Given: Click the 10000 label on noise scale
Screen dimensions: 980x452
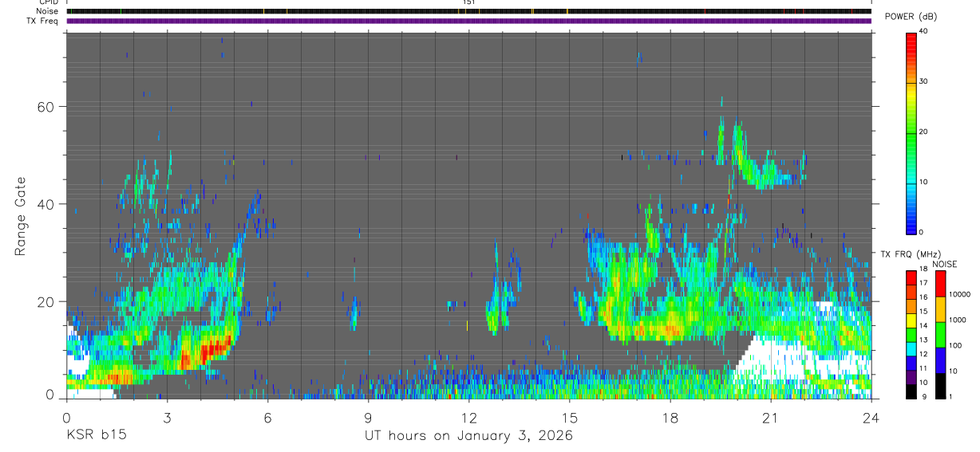Looking at the screenshot, I should point(960,294).
